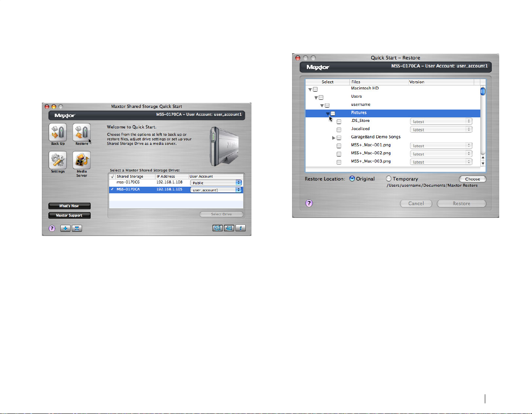
Task: Check the Macintosh HD checkbox
Action: point(315,89)
